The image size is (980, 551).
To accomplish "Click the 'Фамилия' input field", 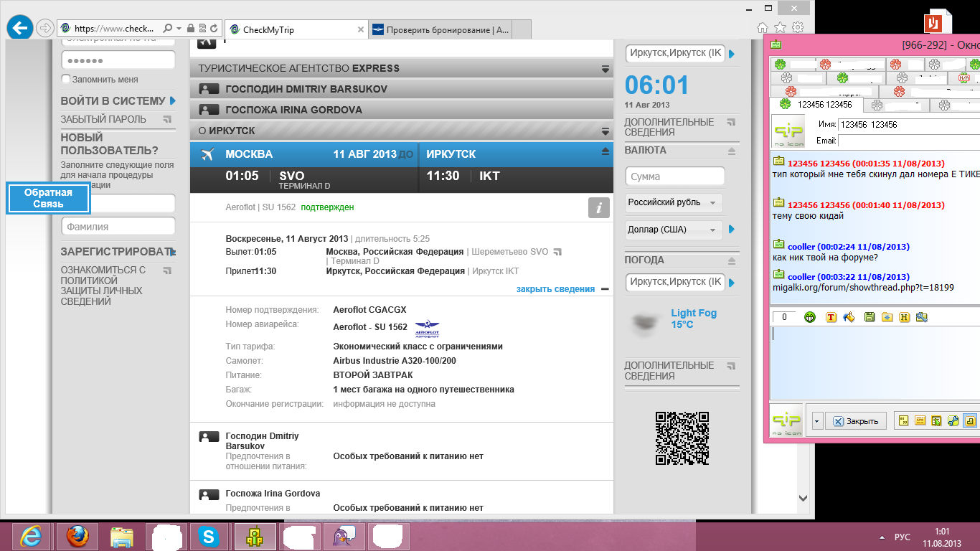I will pos(118,227).
